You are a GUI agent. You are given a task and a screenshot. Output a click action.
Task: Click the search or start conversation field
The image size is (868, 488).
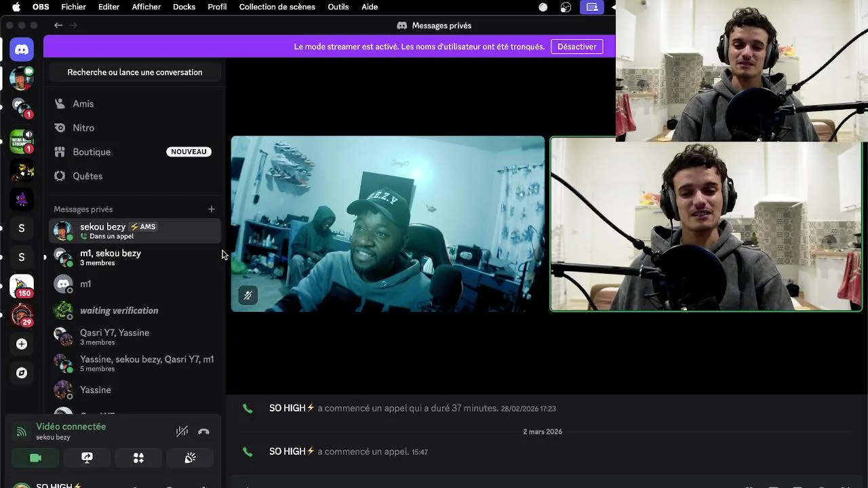coord(135,73)
